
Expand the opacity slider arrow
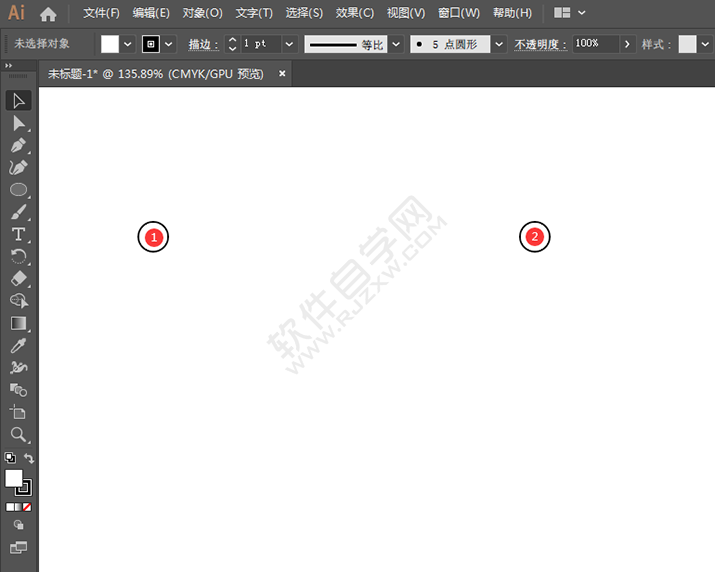(x=627, y=44)
